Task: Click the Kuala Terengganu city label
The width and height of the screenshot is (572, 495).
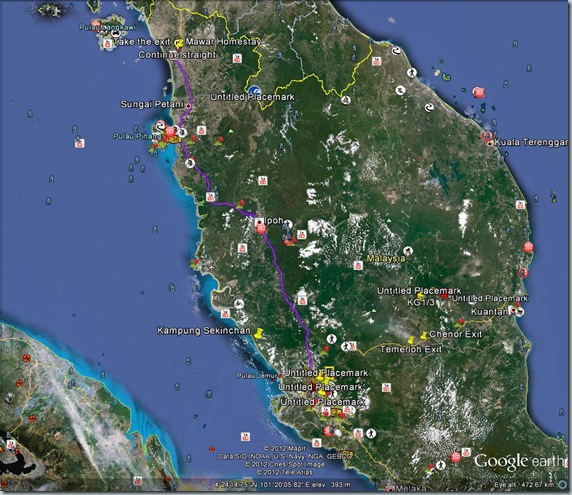Action: point(531,142)
